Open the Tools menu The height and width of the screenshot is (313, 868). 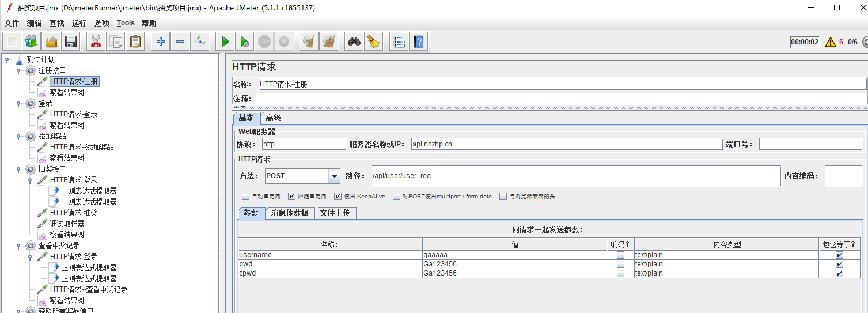point(125,23)
